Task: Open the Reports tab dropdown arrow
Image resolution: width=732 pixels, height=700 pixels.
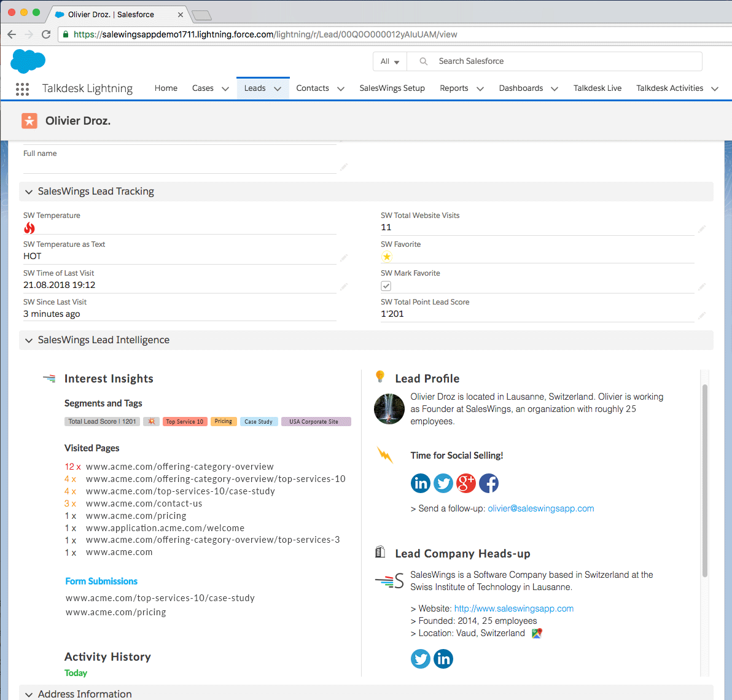Action: pyautogui.click(x=480, y=88)
